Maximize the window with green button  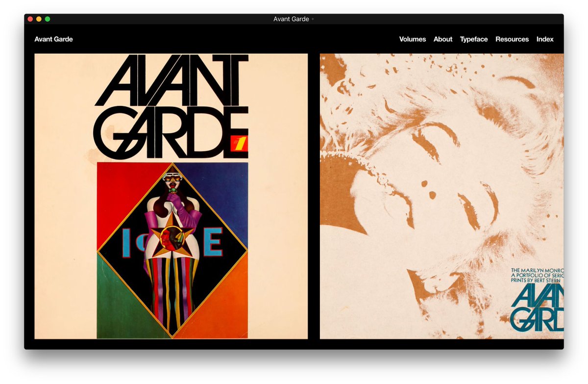pyautogui.click(x=48, y=19)
